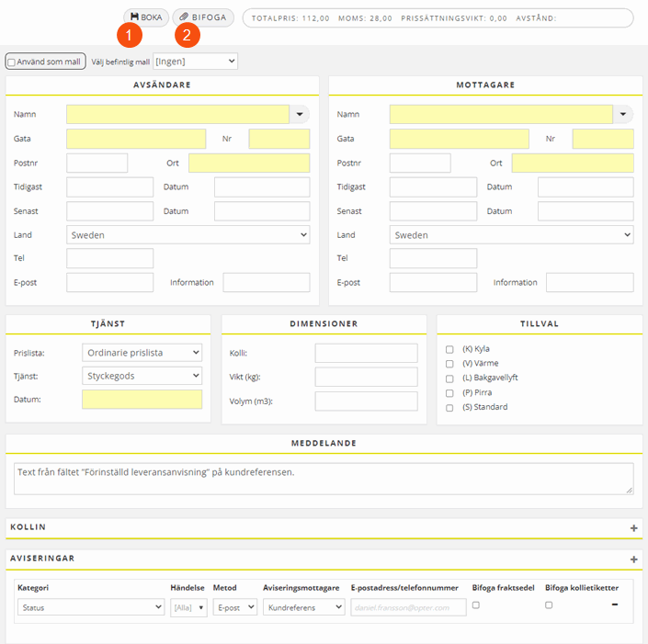Tick the (L) Bakgavellyft option
The width and height of the screenshot is (648, 644).
pyautogui.click(x=449, y=378)
